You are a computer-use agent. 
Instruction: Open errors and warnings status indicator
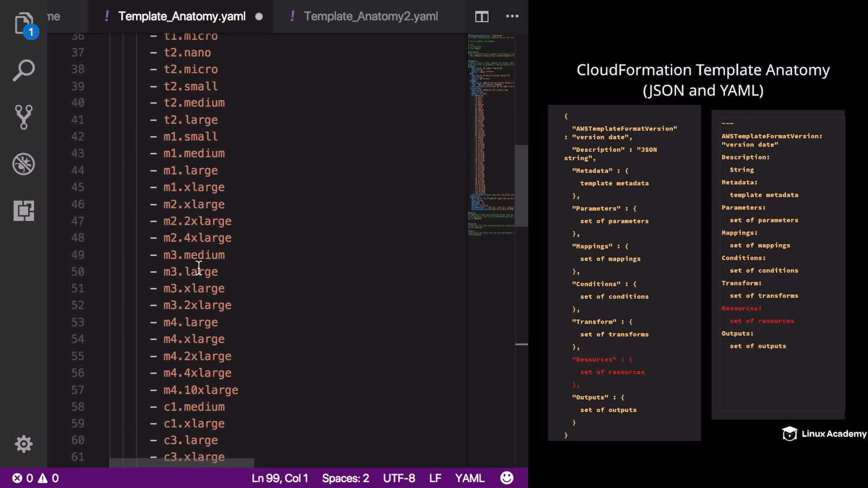[x=35, y=478]
